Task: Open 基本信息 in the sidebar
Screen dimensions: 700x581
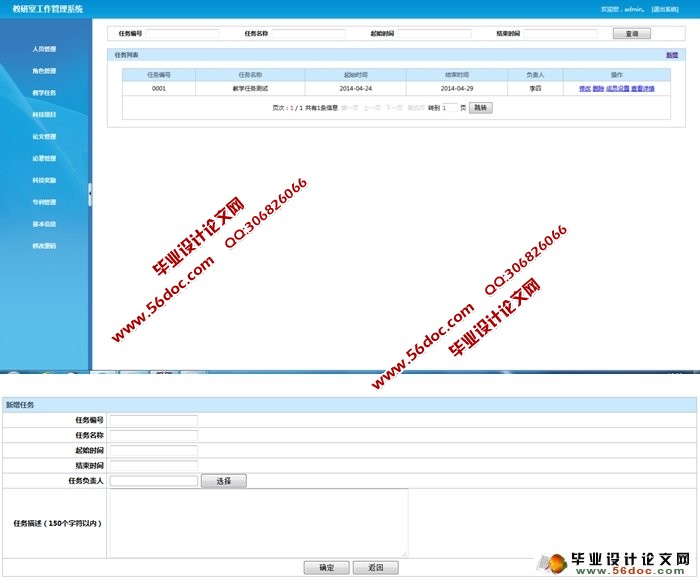Action: point(44,224)
